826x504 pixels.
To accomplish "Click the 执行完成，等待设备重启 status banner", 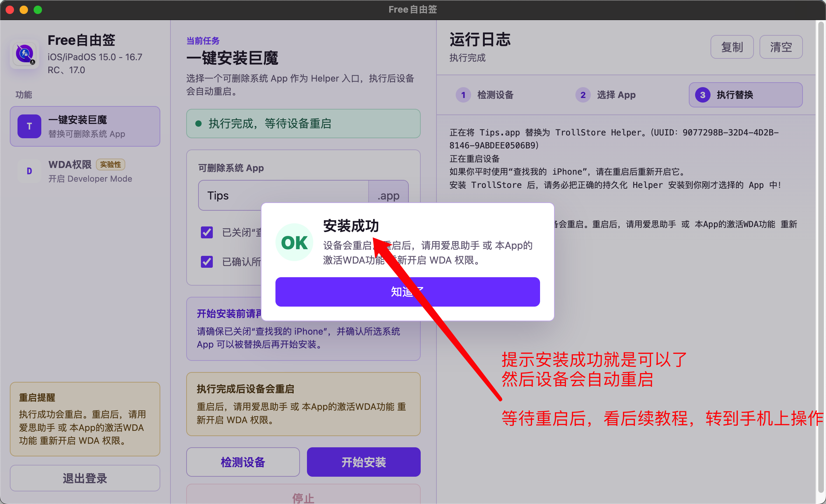I will pos(303,124).
